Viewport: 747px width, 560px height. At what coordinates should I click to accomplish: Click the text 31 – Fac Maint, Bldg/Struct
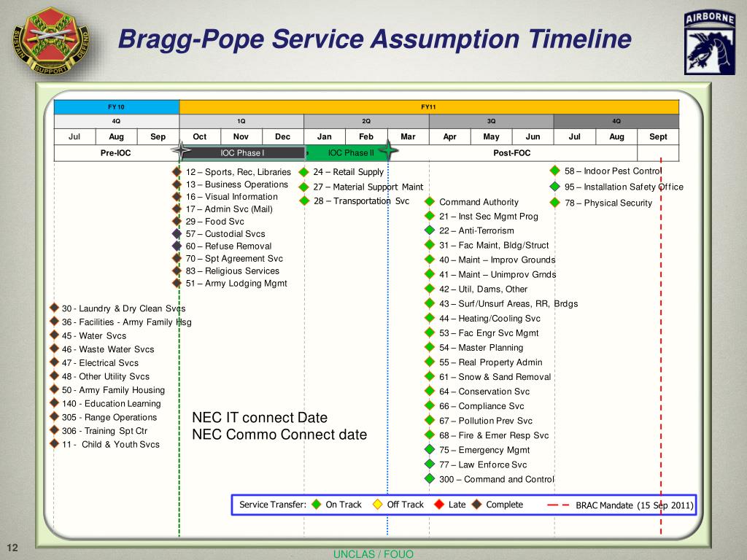coord(494,245)
